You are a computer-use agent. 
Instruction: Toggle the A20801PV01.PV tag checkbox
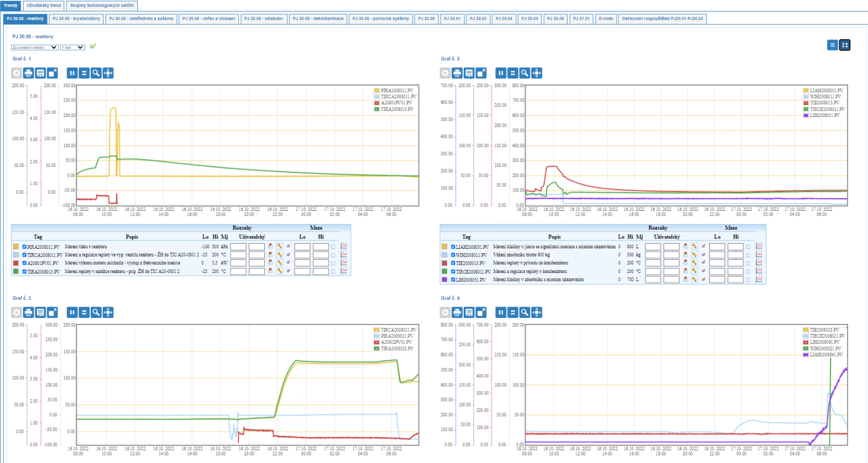pyautogui.click(x=25, y=263)
